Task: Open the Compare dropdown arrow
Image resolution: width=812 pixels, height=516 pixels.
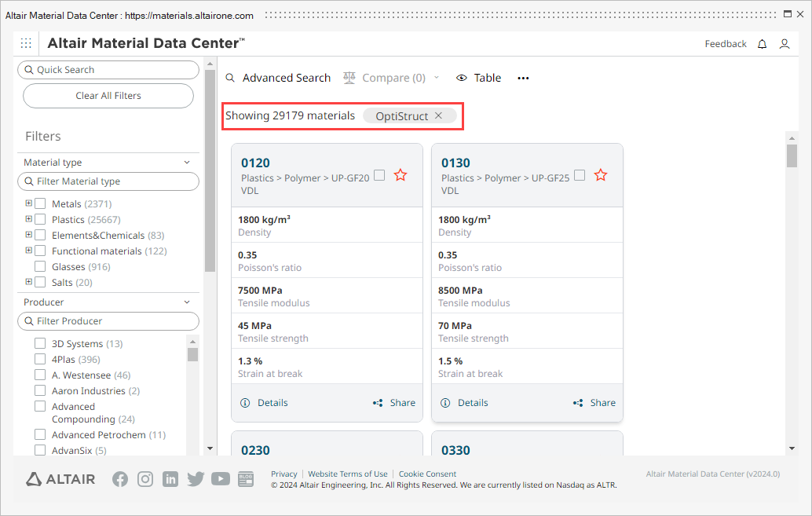Action: click(437, 78)
